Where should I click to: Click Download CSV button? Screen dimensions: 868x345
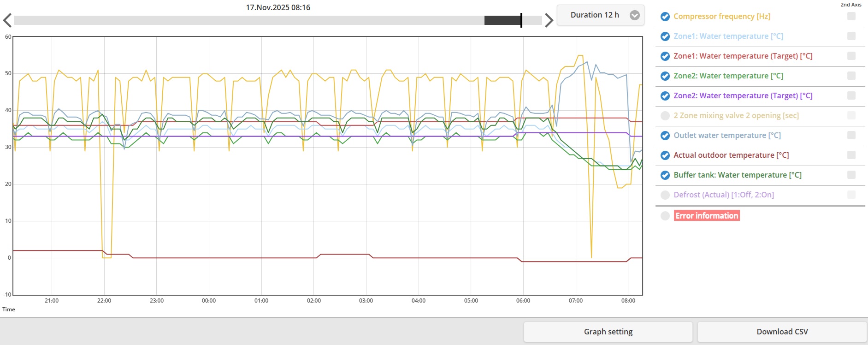coord(782,332)
